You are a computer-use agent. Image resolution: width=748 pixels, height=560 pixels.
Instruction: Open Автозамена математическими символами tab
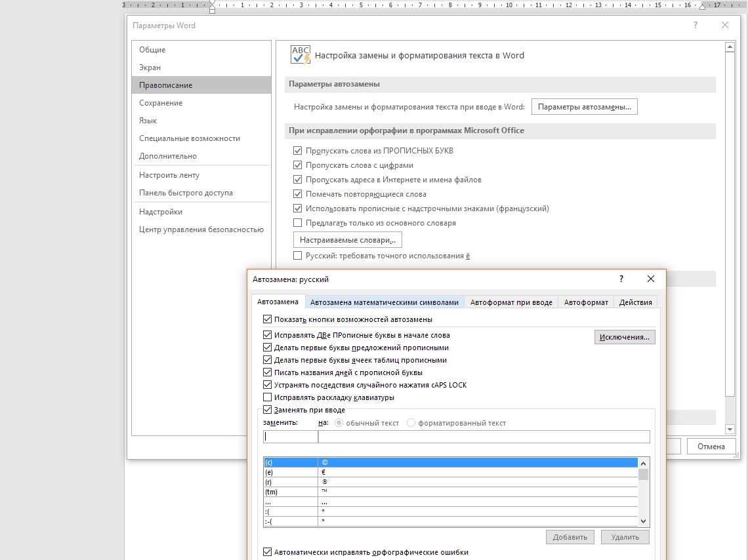pos(384,302)
